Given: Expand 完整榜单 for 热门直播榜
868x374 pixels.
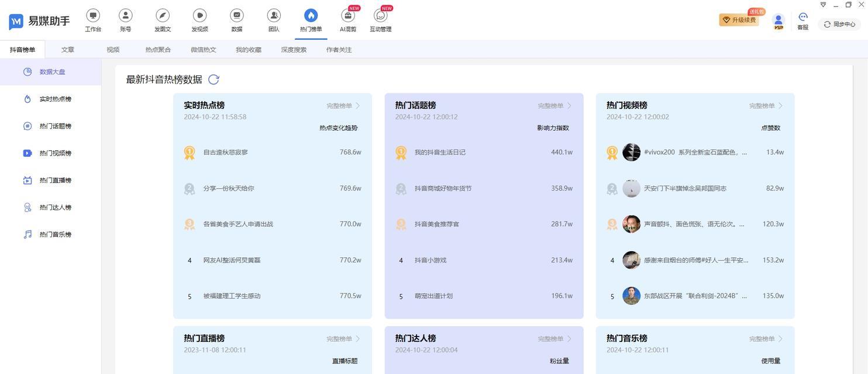Looking at the screenshot, I should 343,339.
